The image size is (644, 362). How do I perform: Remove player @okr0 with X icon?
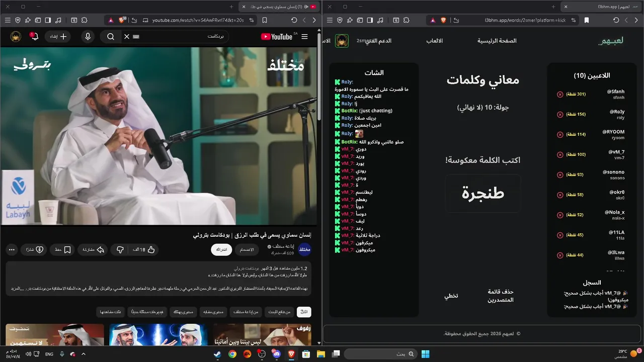560,195
